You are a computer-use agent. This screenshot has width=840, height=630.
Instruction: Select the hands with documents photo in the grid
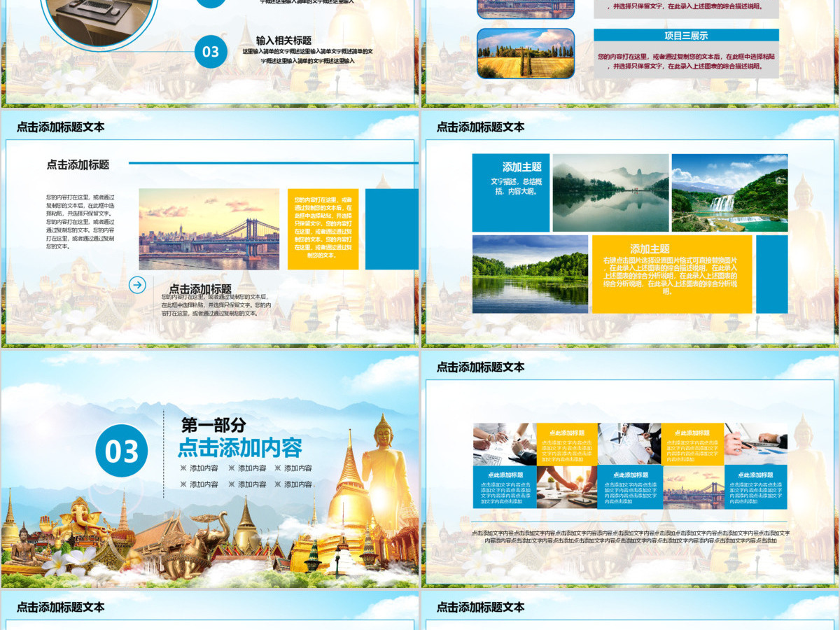505,444
